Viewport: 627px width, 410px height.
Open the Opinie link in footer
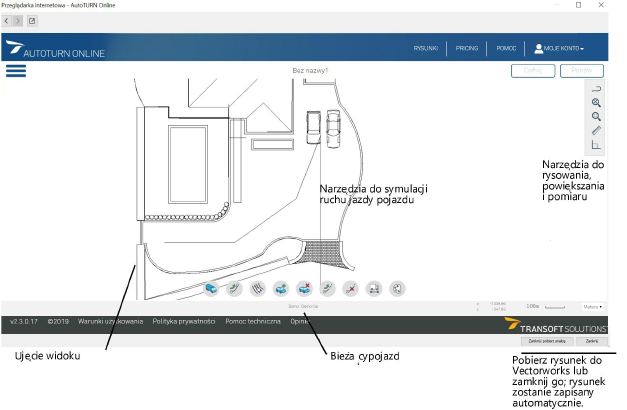coord(300,321)
